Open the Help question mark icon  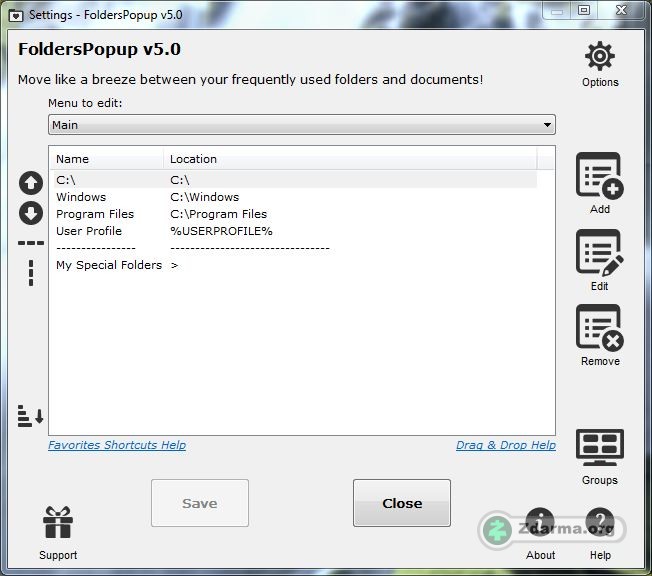(x=600, y=522)
